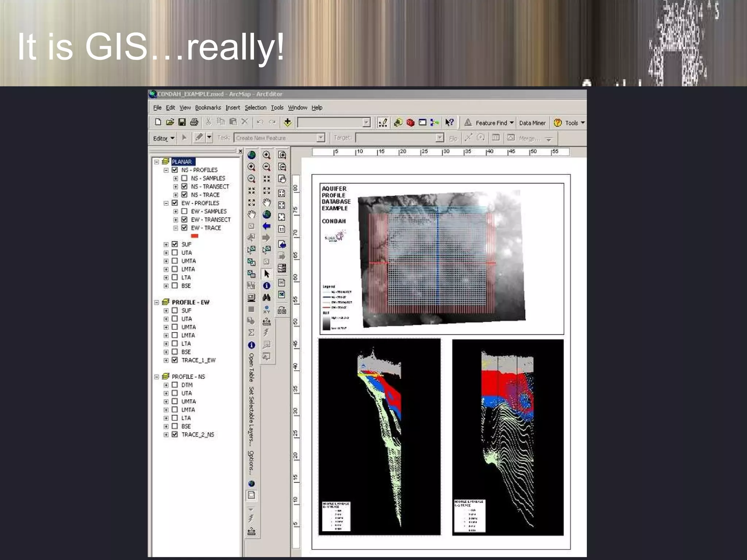Open the Go To XY tool
The width and height of the screenshot is (747, 560).
[267, 310]
